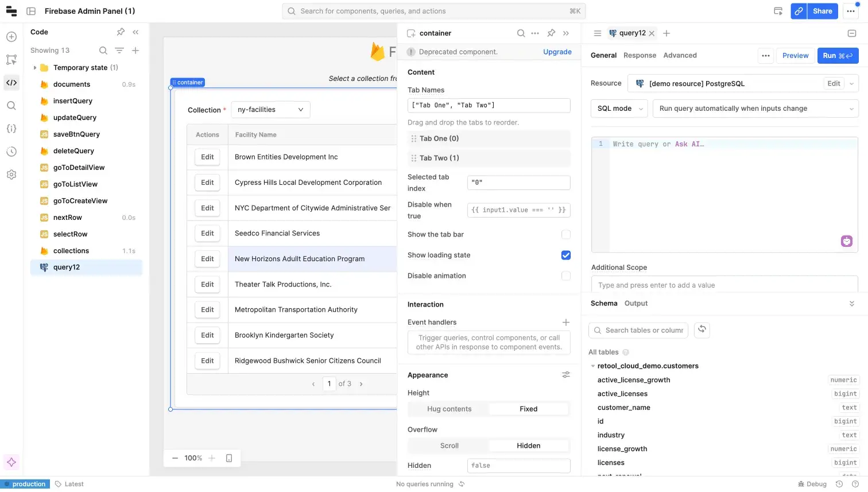
Task: Open the search sidebar icon
Action: tap(11, 106)
